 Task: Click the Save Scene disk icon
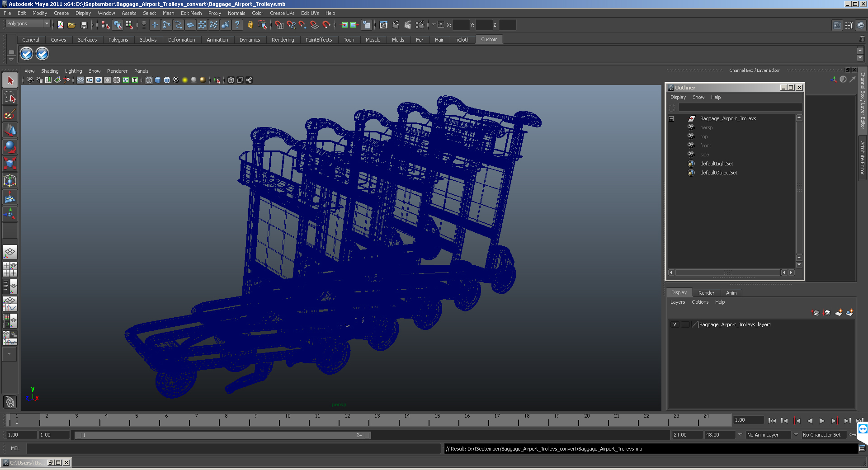(x=84, y=25)
